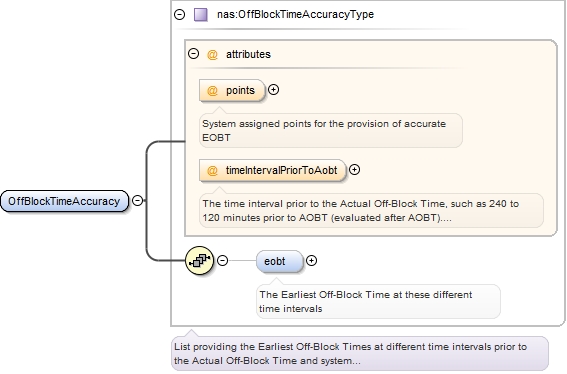Click the points description about accurate EOBT
This screenshot has width=567, height=374.
coord(331,131)
